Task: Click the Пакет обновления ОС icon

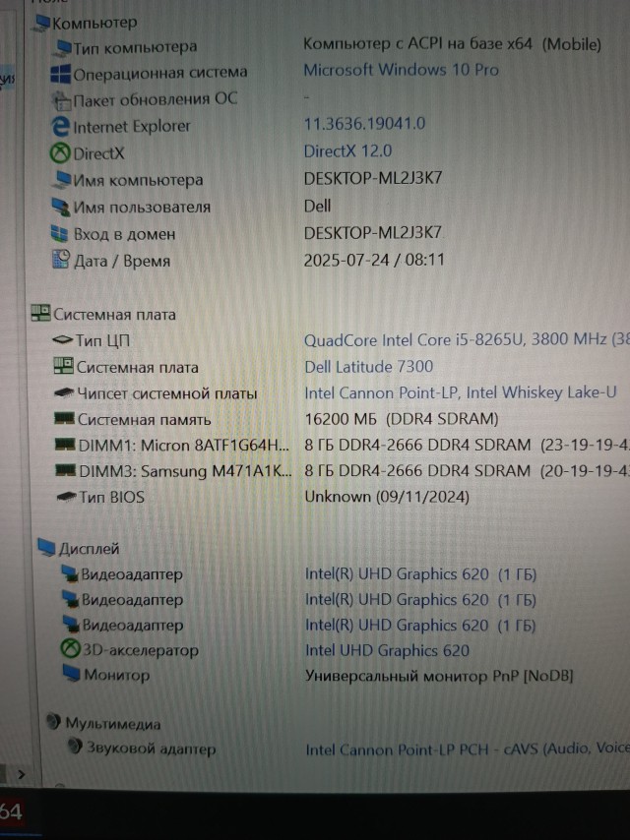Action: [61, 100]
